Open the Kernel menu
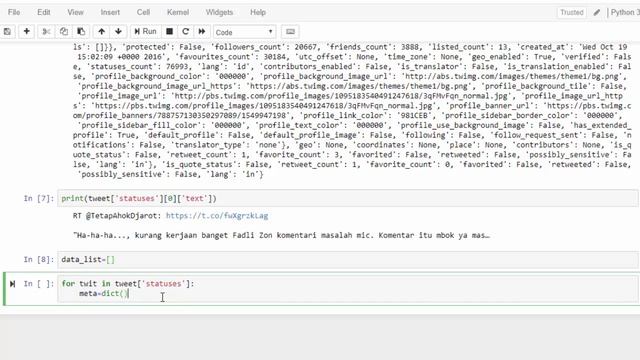This screenshot has height=360, width=640. (x=178, y=12)
